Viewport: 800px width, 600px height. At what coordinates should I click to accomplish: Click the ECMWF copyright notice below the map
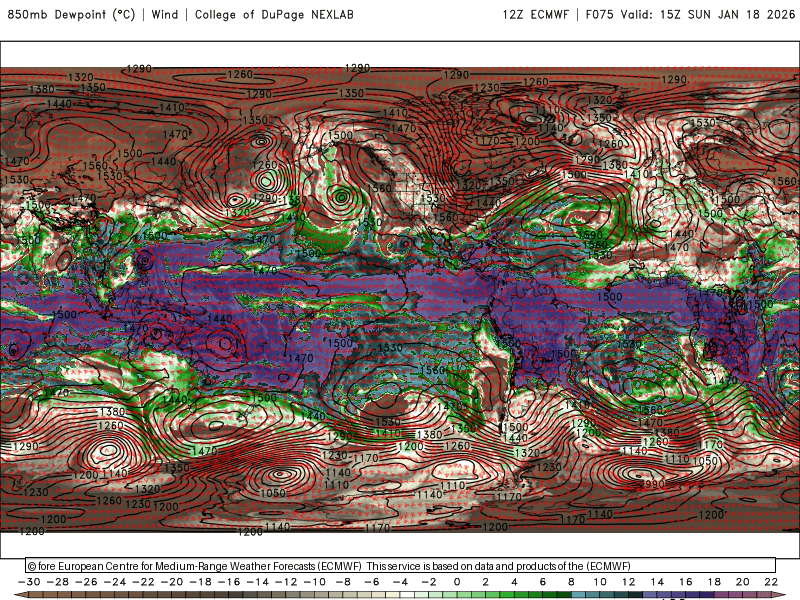click(329, 566)
